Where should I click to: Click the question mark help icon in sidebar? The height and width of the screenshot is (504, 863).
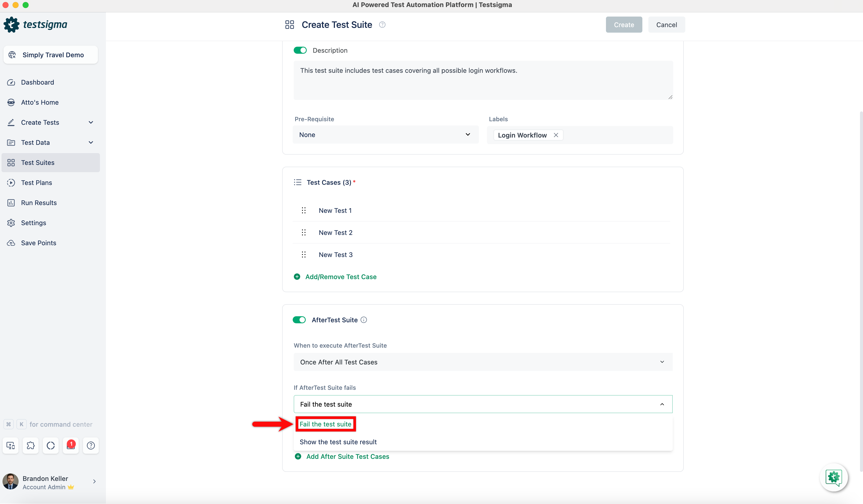click(91, 446)
